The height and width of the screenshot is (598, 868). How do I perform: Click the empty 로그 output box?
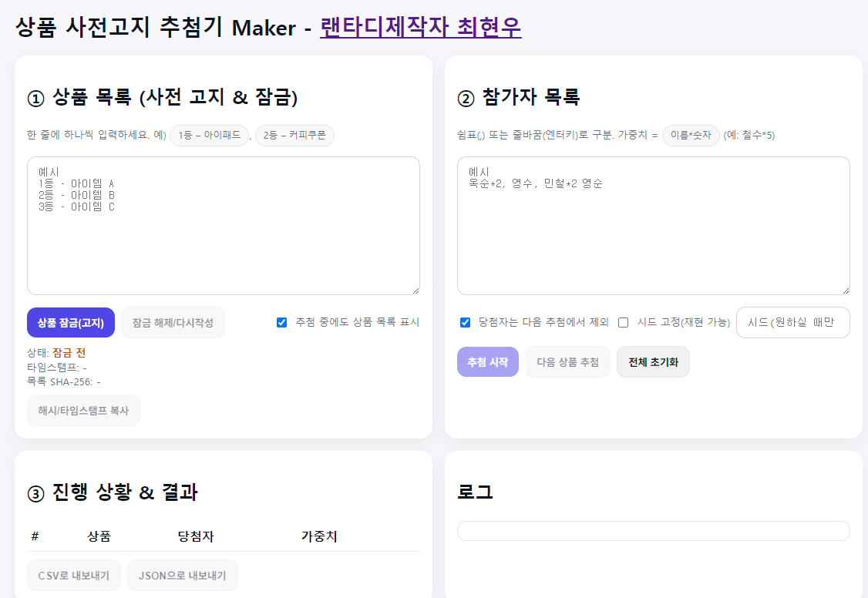tap(653, 531)
